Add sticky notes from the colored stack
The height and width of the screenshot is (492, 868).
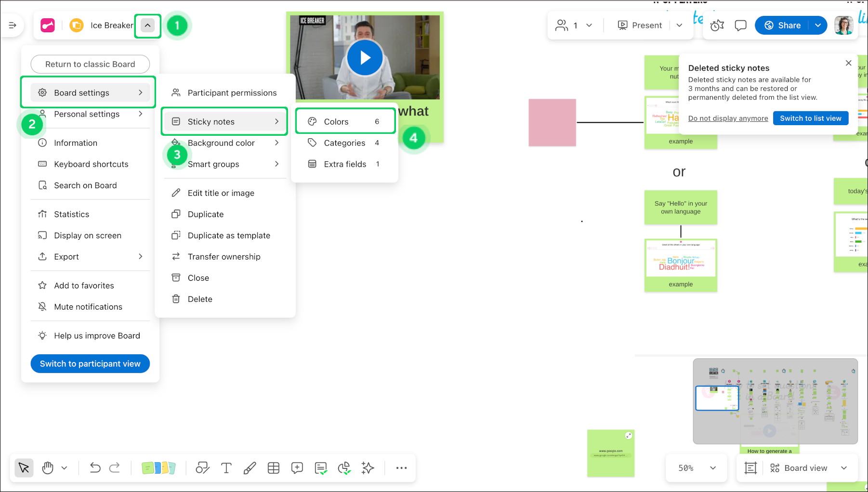(x=158, y=468)
